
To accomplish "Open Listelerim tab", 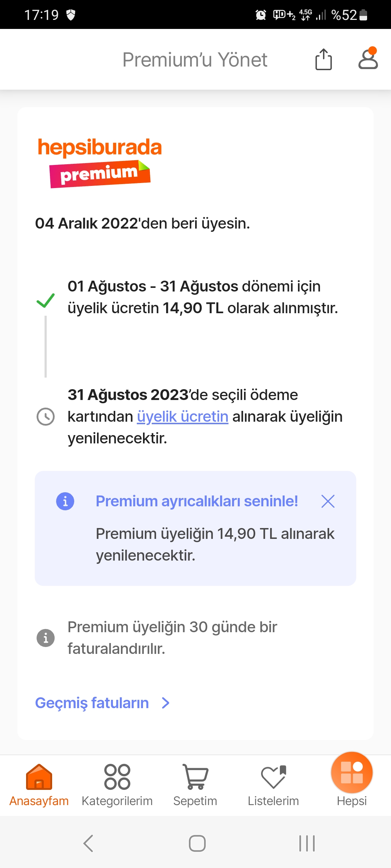I will pyautogui.click(x=273, y=785).
